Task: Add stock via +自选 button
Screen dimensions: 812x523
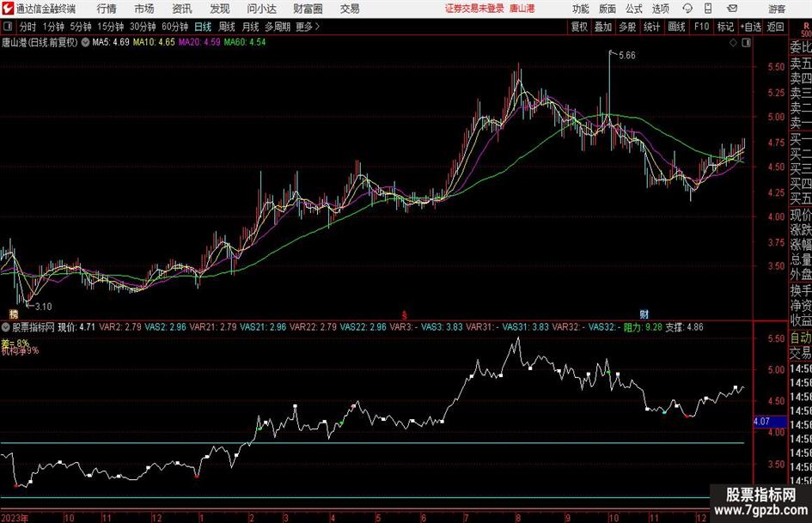Action: (751, 27)
